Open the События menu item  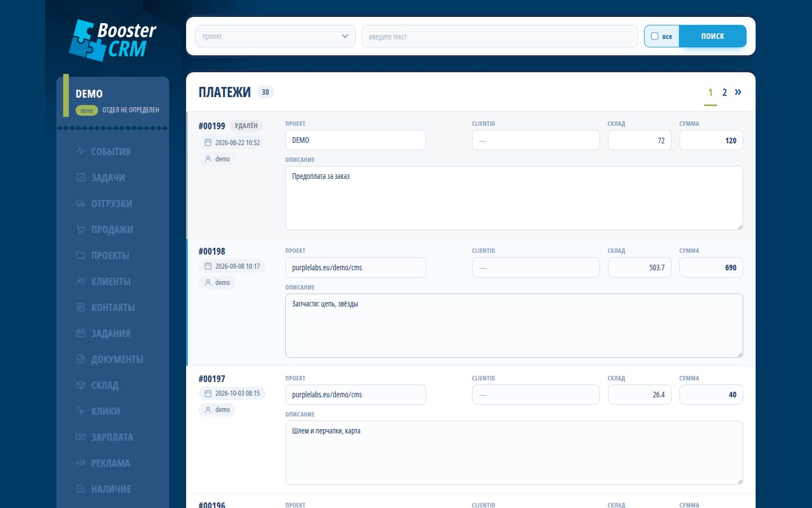111,151
